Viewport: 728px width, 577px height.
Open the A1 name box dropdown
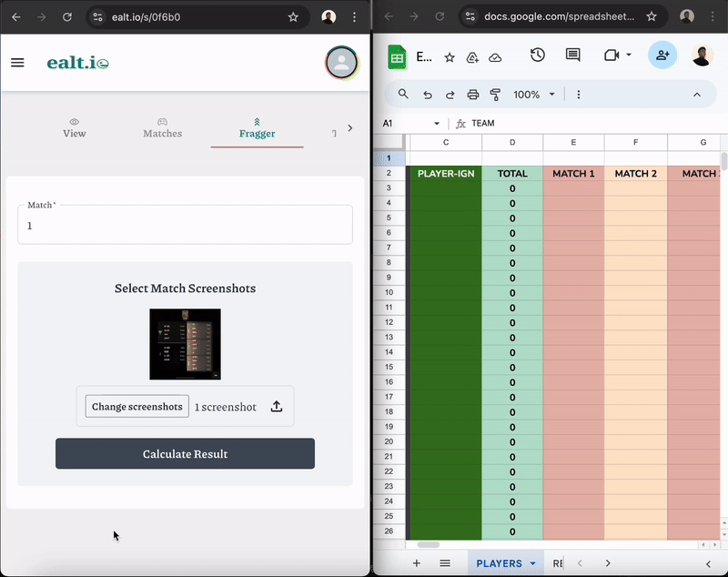(x=437, y=124)
